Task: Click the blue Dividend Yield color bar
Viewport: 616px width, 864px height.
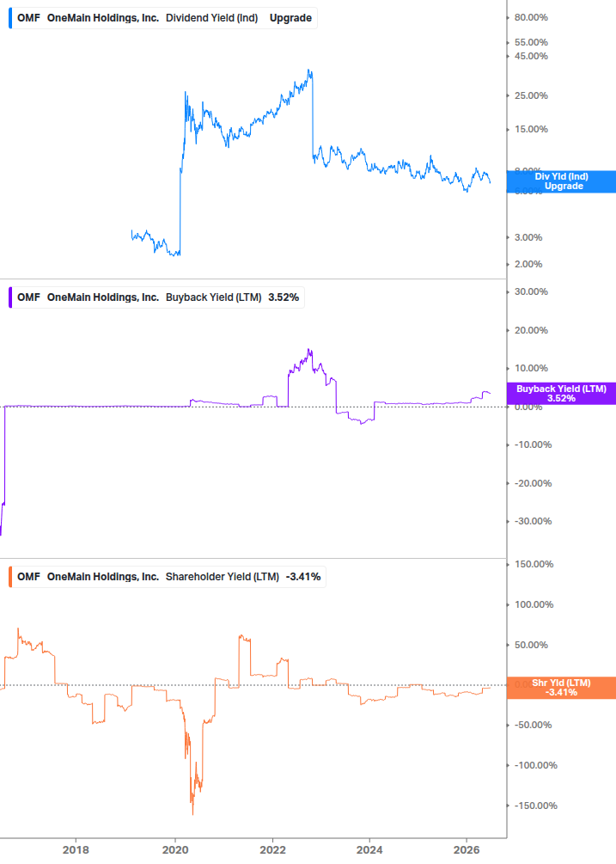Action: tap(10, 18)
